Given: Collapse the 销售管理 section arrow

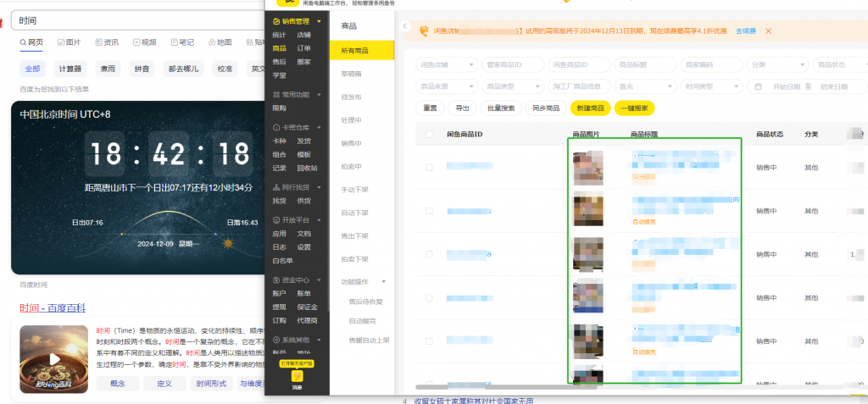Looking at the screenshot, I should pos(320,21).
